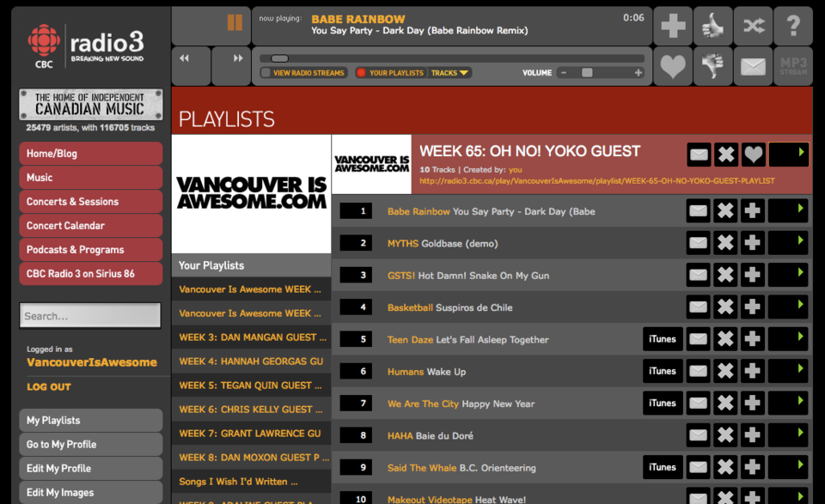Open Concerts & Sessions
Screen dimensions: 825x504
tap(91, 202)
